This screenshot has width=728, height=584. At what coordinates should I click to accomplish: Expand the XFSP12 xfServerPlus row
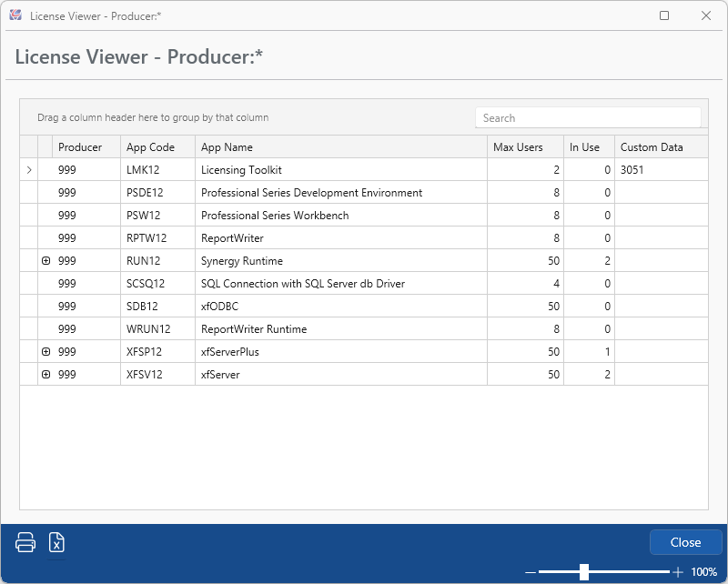coord(45,352)
